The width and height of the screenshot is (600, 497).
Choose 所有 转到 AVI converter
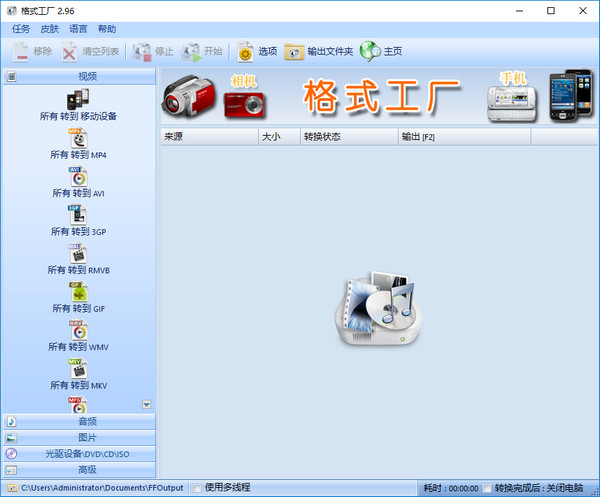pyautogui.click(x=78, y=179)
